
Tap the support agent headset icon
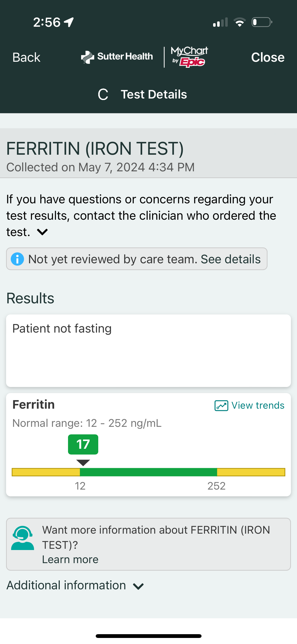(x=22, y=538)
